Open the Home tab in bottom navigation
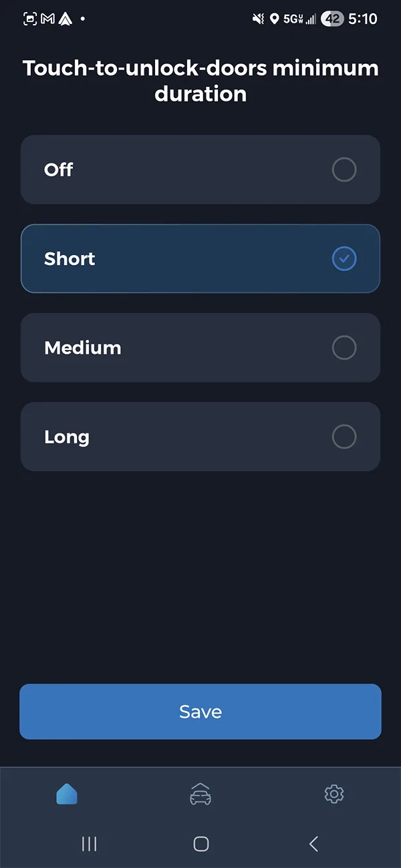 pos(67,794)
